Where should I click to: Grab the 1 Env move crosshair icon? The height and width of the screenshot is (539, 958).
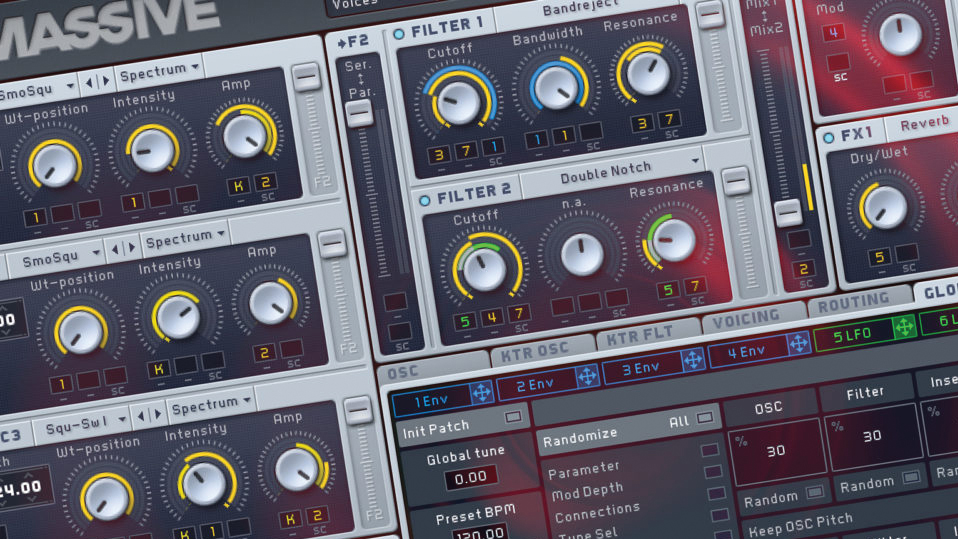(x=481, y=392)
